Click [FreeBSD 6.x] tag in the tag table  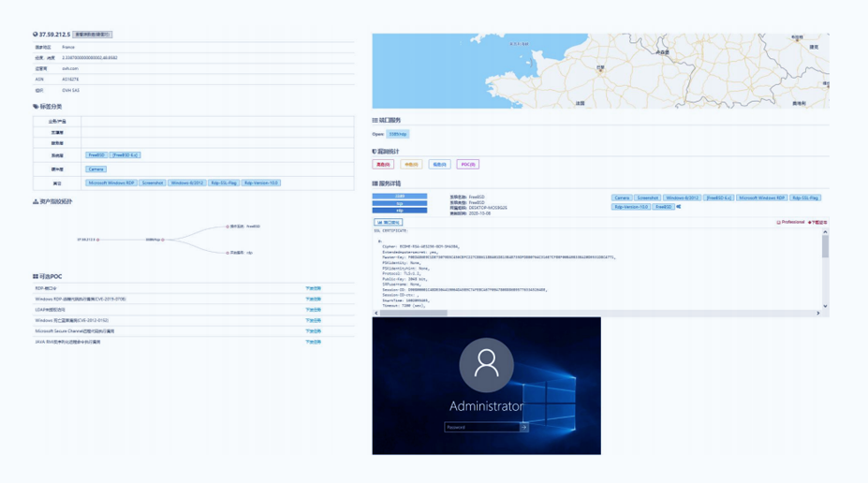125,154
